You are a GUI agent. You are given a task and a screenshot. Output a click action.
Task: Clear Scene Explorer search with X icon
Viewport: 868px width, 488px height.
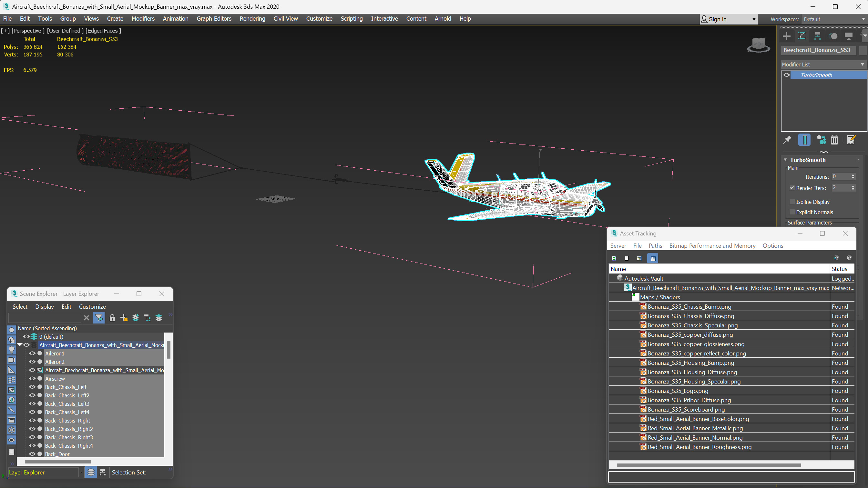click(x=86, y=318)
